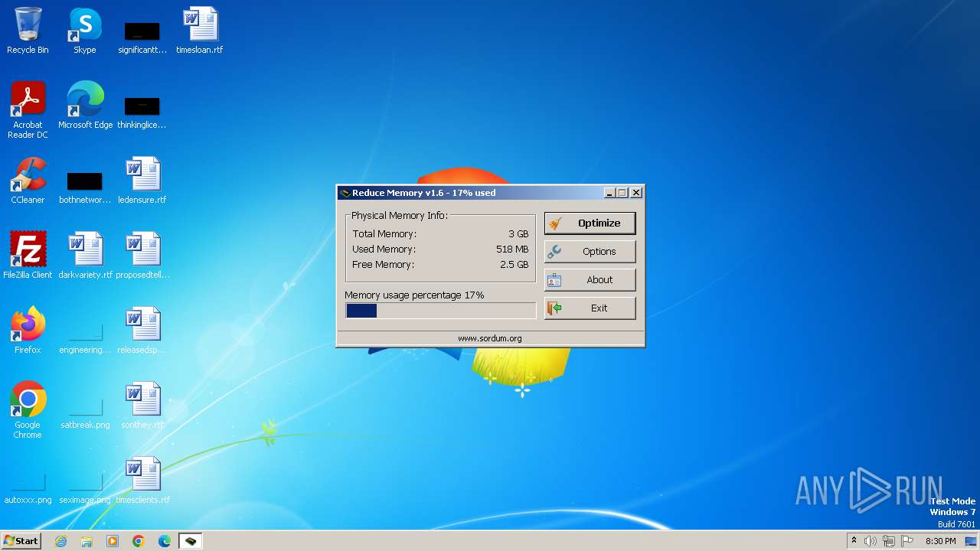Click the Total Memory value 3 GB

click(x=518, y=234)
